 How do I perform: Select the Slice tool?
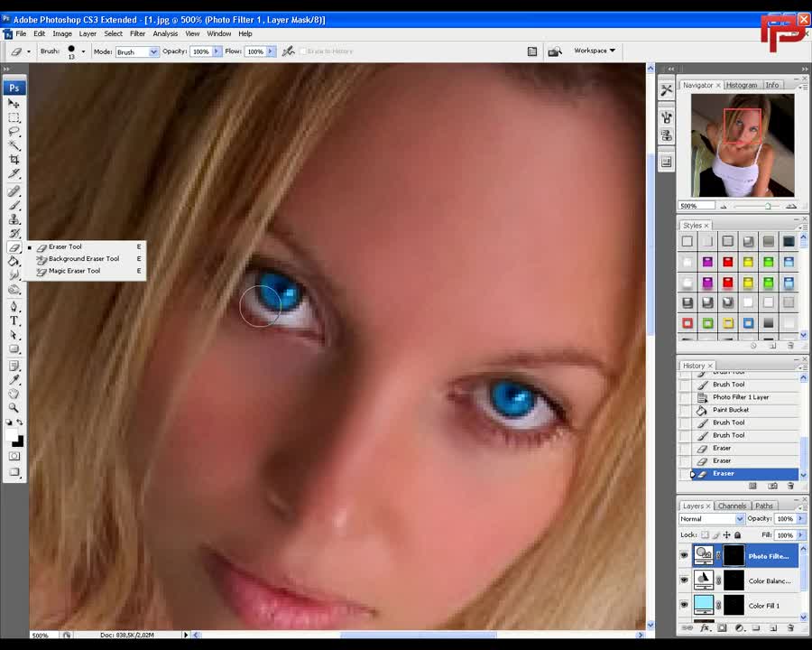tap(14, 173)
